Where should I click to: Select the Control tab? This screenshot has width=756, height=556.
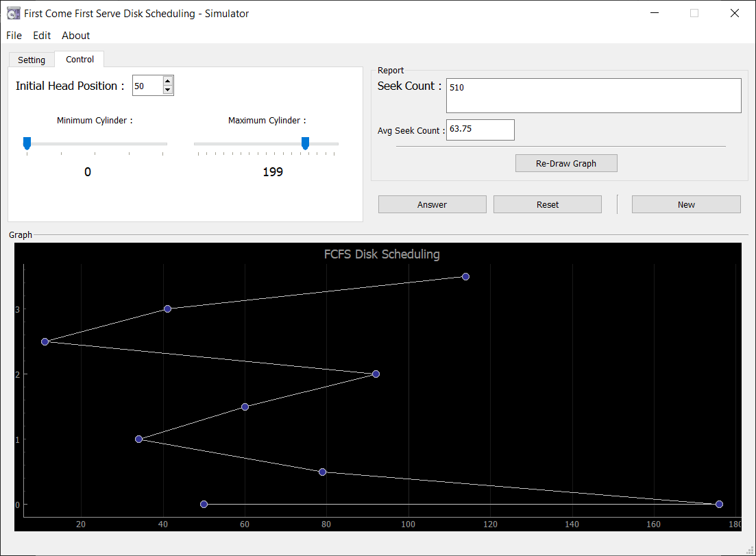pos(80,59)
